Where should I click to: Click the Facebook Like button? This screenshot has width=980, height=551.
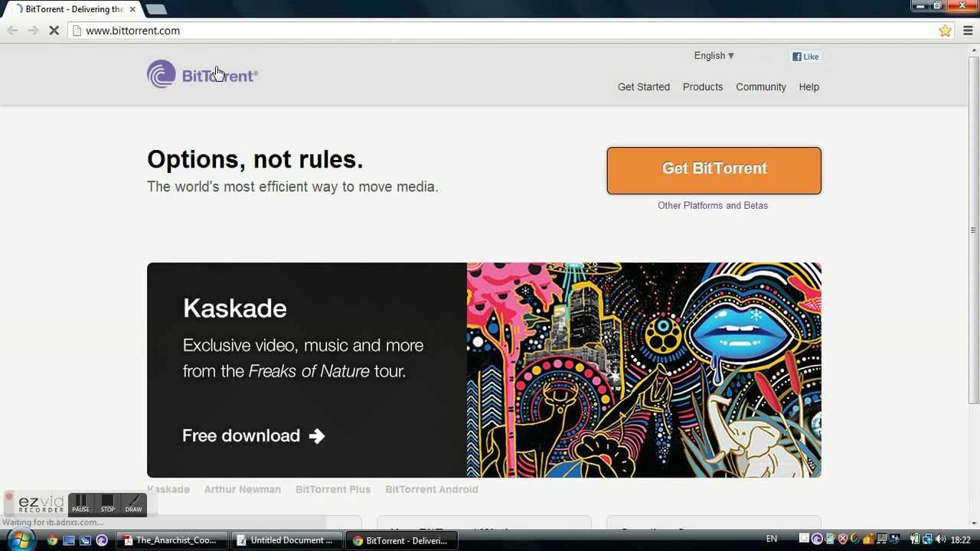(x=805, y=57)
